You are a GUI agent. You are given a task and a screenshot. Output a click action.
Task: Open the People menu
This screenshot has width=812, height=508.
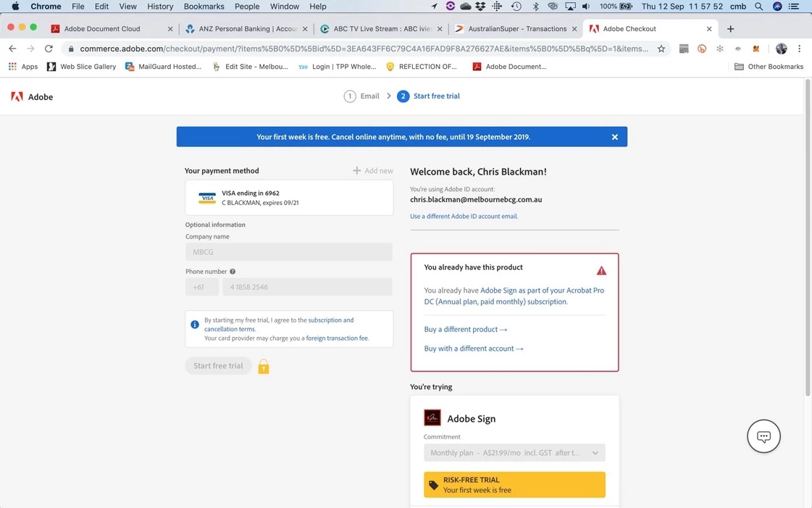pyautogui.click(x=247, y=7)
